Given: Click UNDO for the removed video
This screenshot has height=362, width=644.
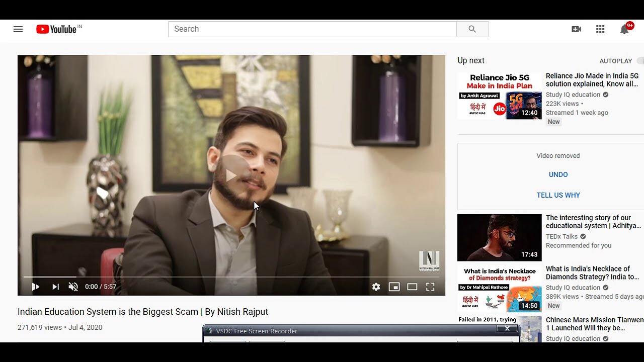Looking at the screenshot, I should (x=558, y=174).
